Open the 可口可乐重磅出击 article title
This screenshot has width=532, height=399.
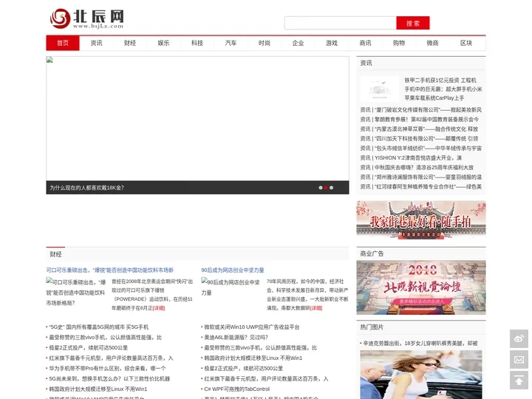pyautogui.click(x=109, y=270)
